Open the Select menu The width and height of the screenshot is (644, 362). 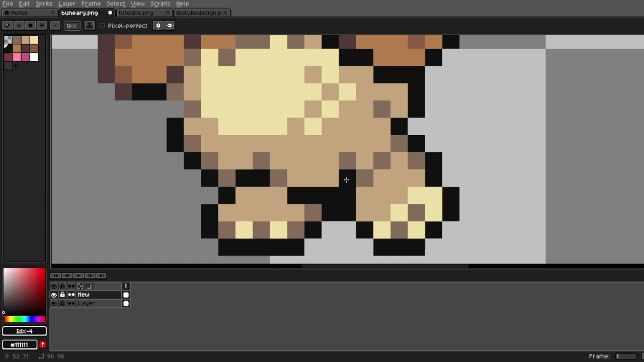point(116,4)
